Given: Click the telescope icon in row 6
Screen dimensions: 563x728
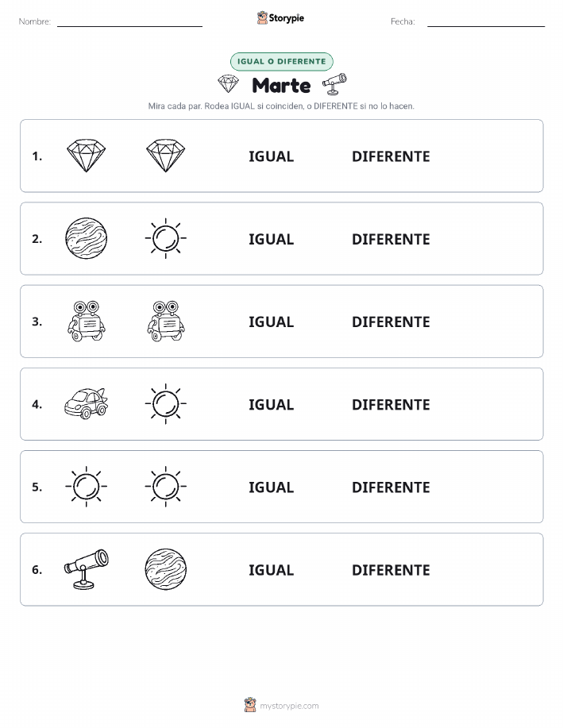Looking at the screenshot, I should coord(87,569).
